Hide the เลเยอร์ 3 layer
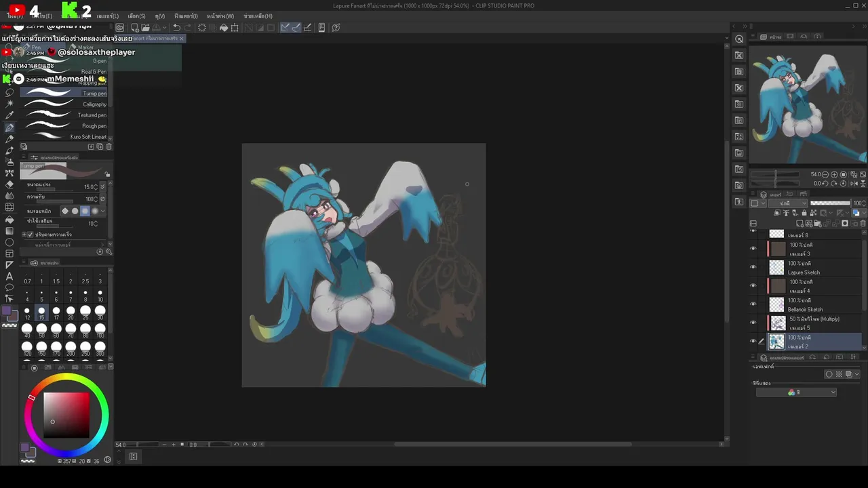The height and width of the screenshot is (488, 868). click(753, 249)
